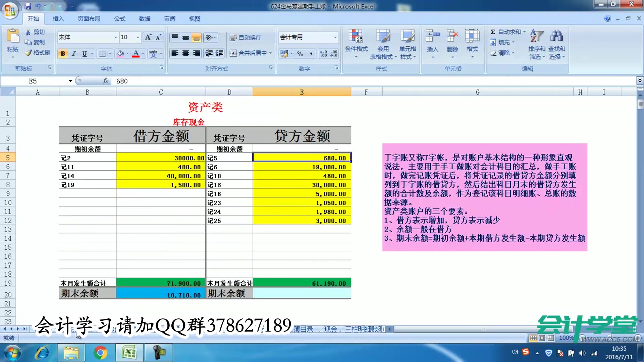Apply underline to the selected cell
The height and width of the screenshot is (362, 644).
tap(85, 54)
